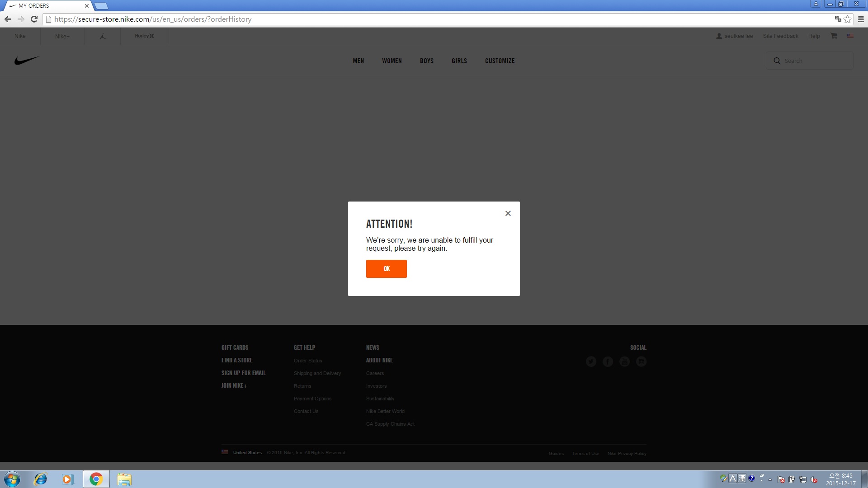Image resolution: width=868 pixels, height=488 pixels.
Task: Click the US flag country icon in header
Action: pyautogui.click(x=850, y=36)
